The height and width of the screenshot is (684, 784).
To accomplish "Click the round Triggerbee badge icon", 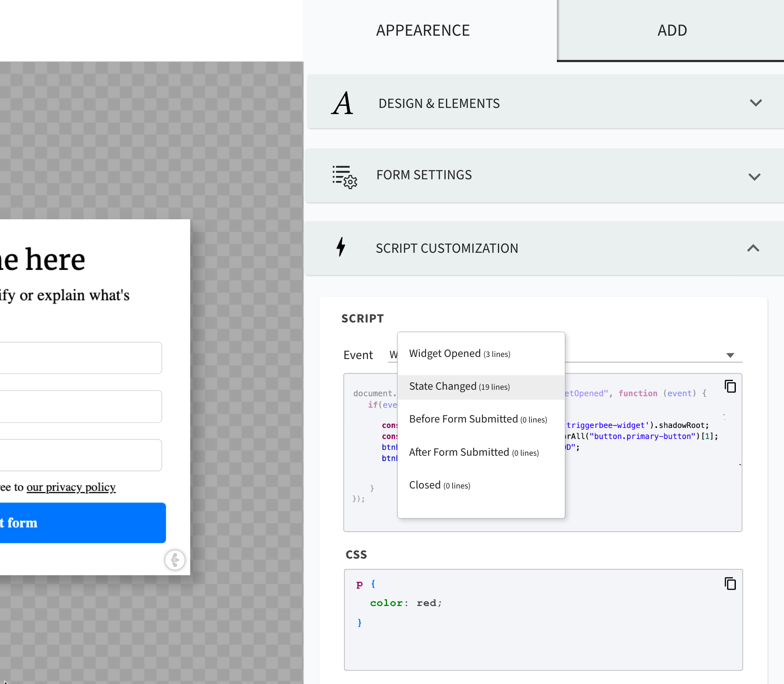I will pyautogui.click(x=175, y=560).
